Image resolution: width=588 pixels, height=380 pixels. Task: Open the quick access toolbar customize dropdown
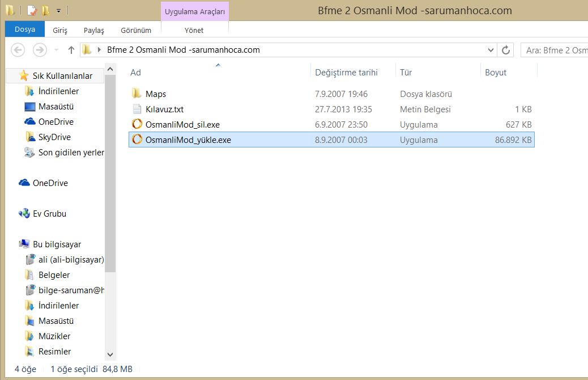click(x=58, y=11)
